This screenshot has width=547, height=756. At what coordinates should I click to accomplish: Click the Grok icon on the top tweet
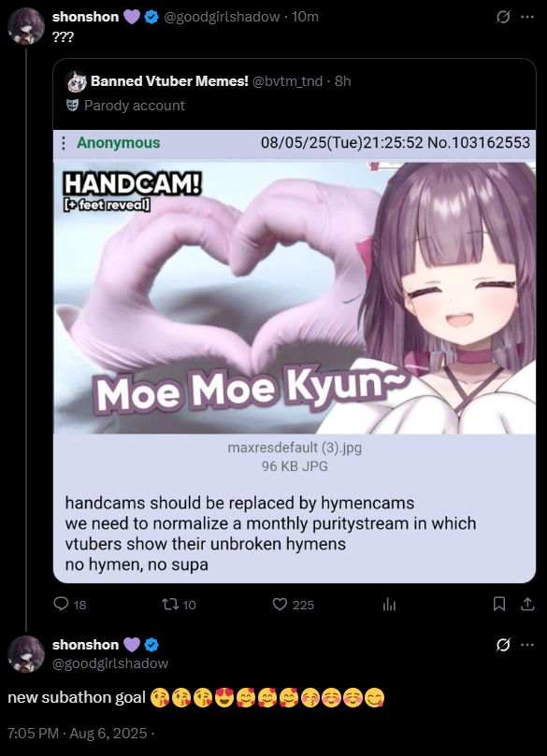coord(503,17)
